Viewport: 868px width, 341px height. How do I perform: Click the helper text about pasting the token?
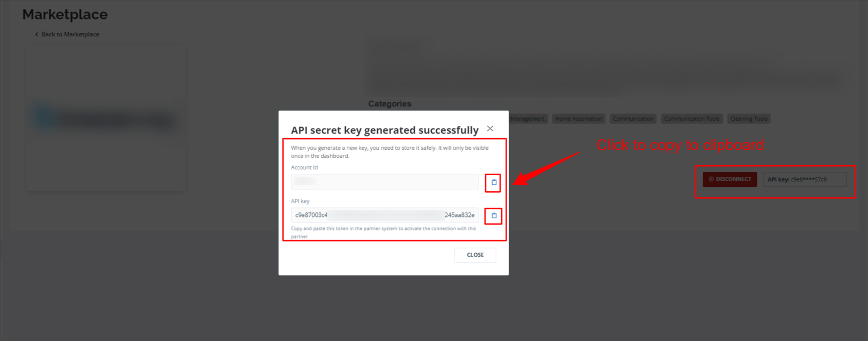(x=383, y=233)
